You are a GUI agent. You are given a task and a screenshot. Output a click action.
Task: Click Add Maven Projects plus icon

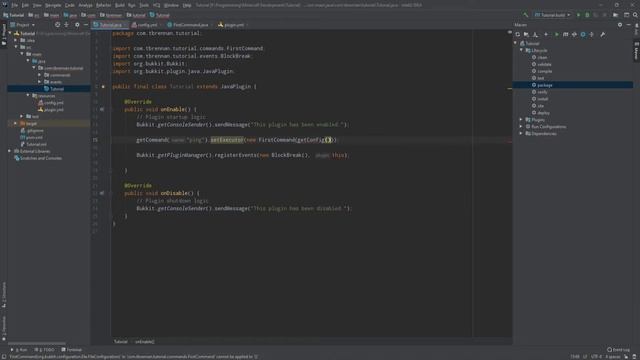tap(546, 35)
